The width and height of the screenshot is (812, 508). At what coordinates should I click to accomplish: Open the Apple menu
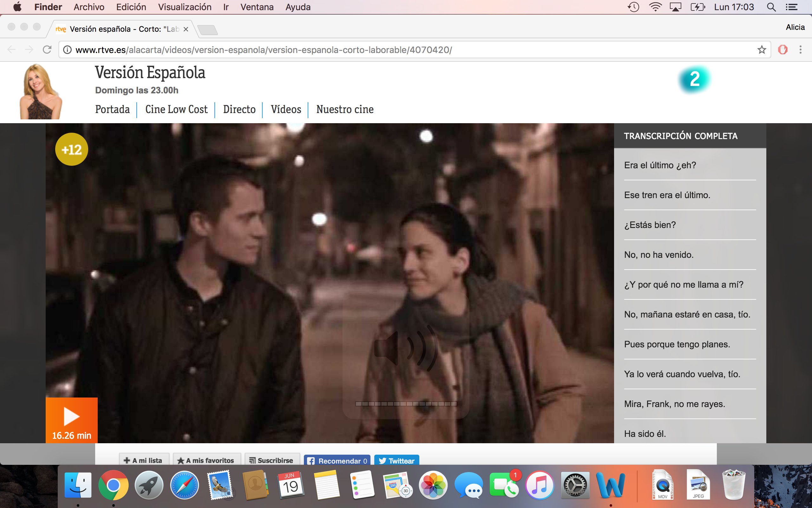click(17, 7)
